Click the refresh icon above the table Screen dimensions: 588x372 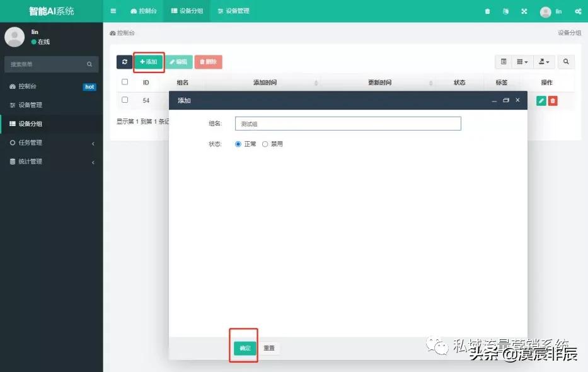click(x=124, y=61)
